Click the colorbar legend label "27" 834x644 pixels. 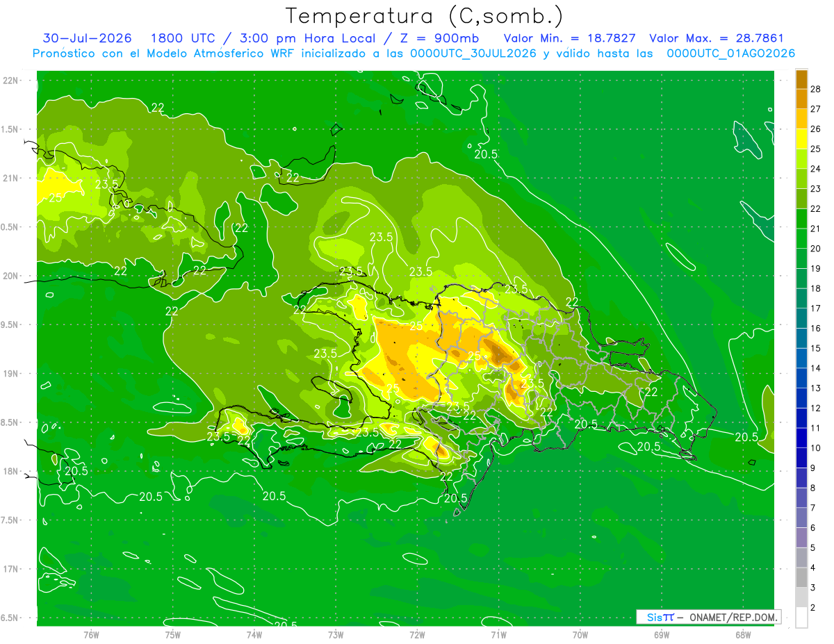pos(816,109)
